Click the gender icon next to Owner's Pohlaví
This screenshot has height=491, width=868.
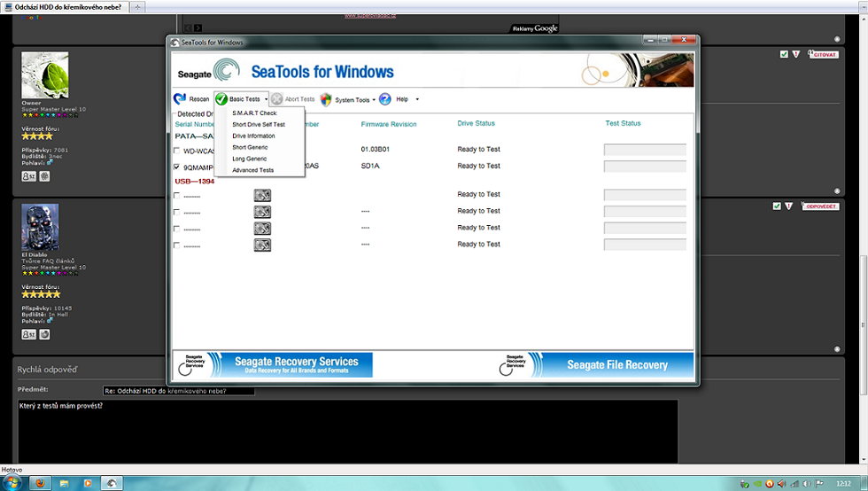point(50,162)
